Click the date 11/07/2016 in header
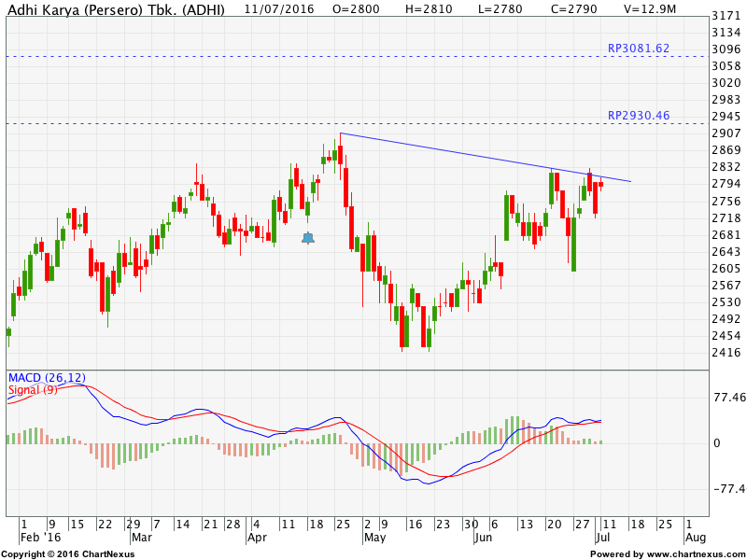The width and height of the screenshot is (747, 560). (277, 8)
